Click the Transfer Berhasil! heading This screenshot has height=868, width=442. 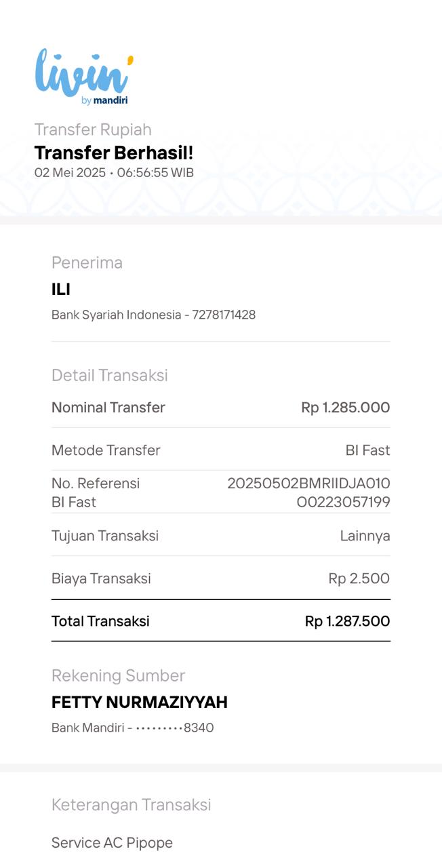point(114,153)
